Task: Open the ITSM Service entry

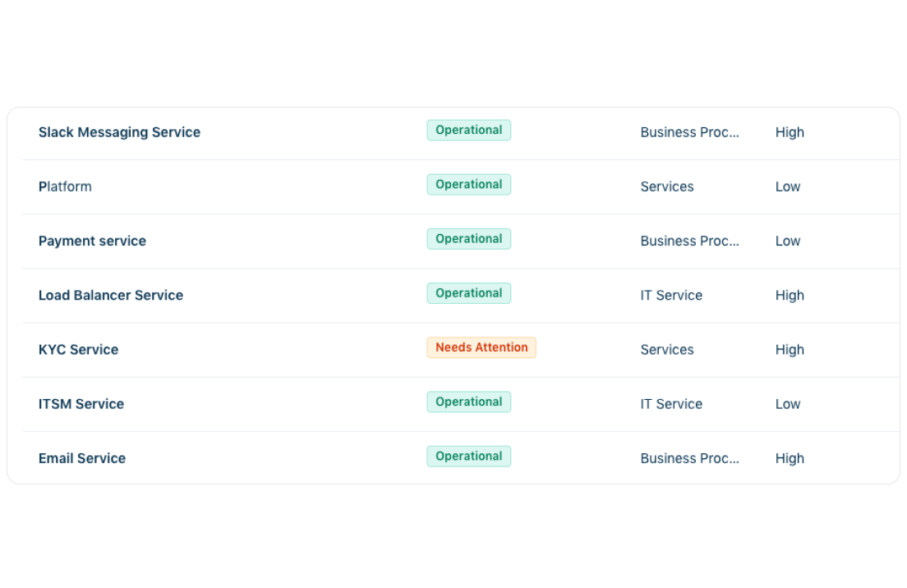Action: point(81,403)
